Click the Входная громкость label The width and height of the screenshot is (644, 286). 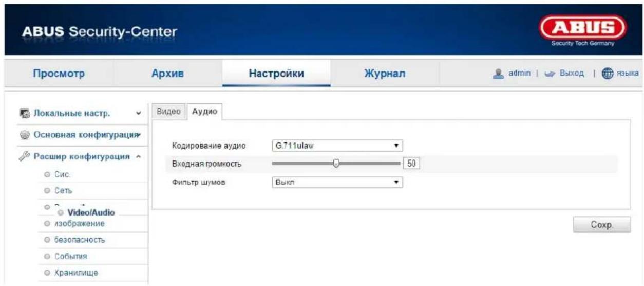pos(206,164)
